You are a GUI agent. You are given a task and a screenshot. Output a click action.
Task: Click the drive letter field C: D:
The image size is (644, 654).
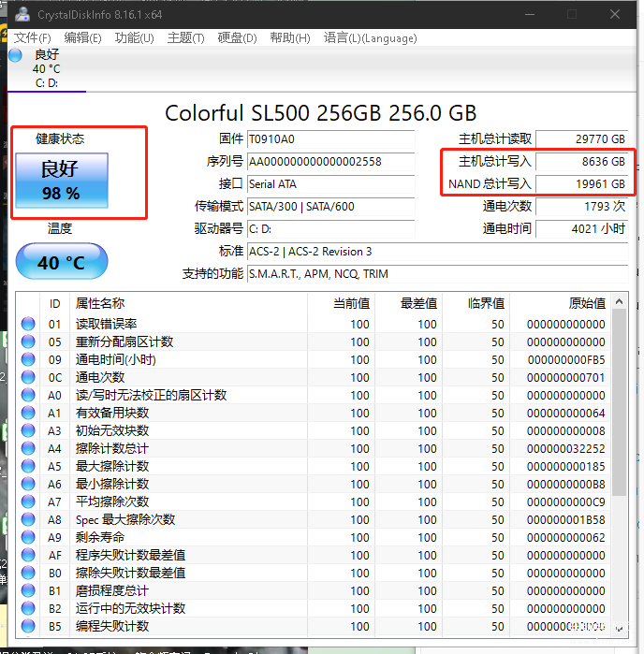pos(331,229)
